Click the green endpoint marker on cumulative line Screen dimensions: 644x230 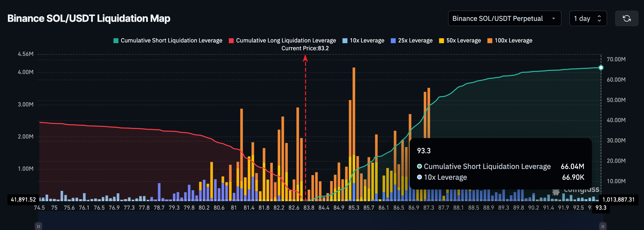click(601, 68)
